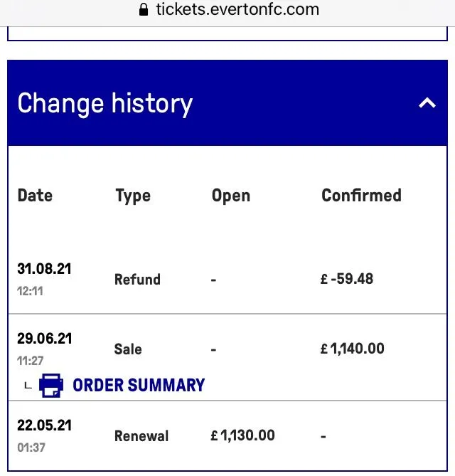Click the Confirmed column header
Viewport: 455px width, 476px height.
(361, 196)
